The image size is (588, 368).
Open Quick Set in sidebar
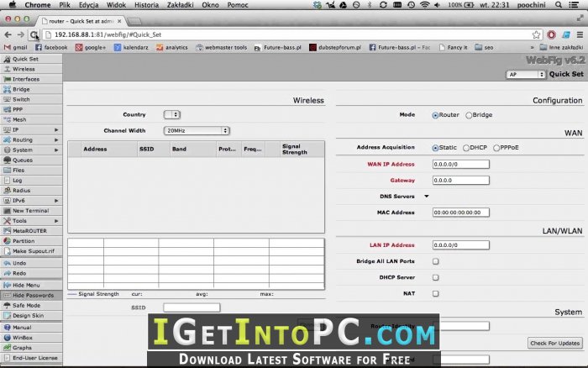tap(31, 59)
